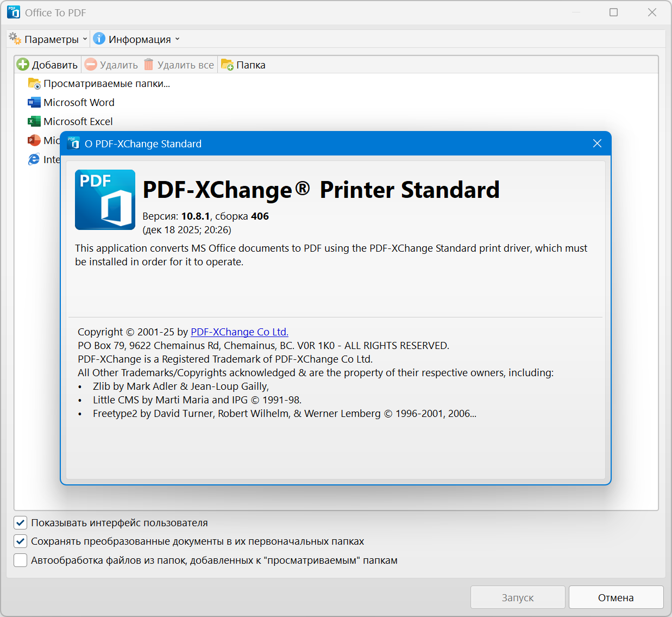Select the Microsoft Word icon in list
This screenshot has height=617, width=672.
[x=34, y=102]
